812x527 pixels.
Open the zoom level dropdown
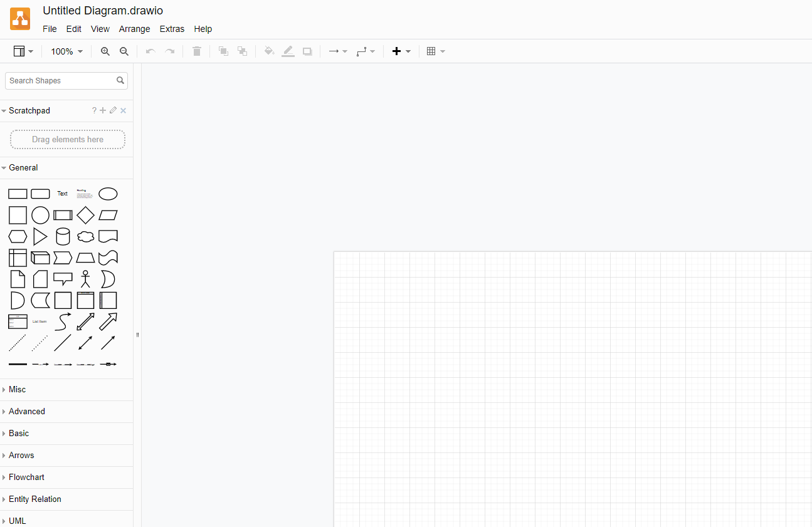point(66,51)
